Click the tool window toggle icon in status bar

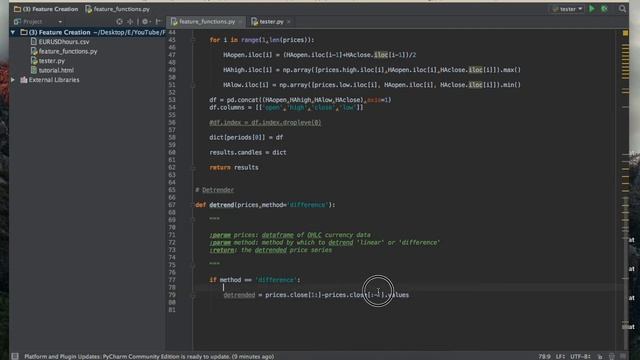tap(15, 356)
